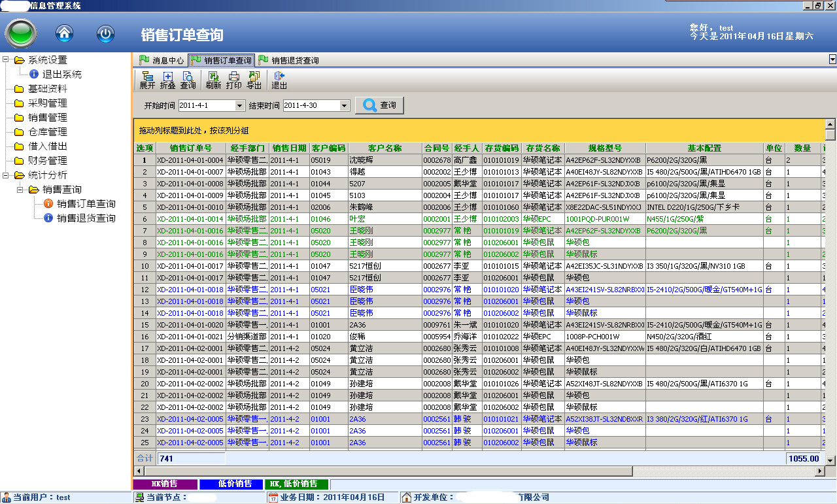
Task: Collapse 系统设置 tree node
Action: click(x=5, y=59)
